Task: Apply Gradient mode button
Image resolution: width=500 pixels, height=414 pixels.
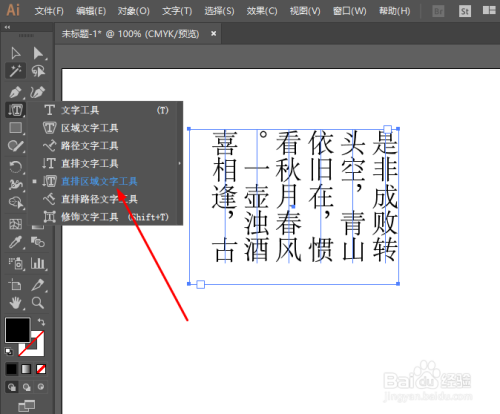Action: (x=26, y=369)
